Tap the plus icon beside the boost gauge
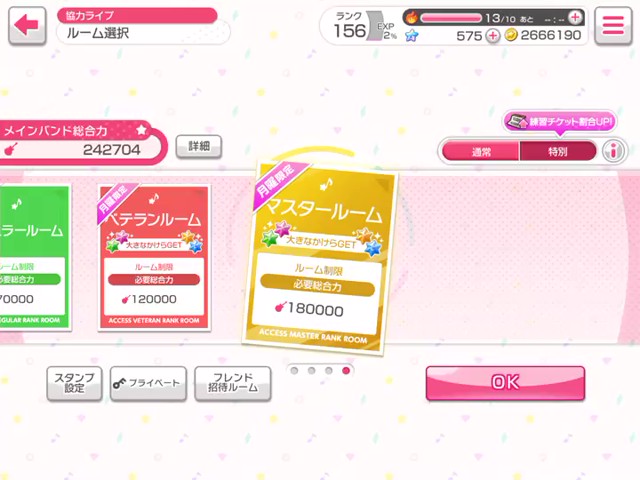 (576, 18)
